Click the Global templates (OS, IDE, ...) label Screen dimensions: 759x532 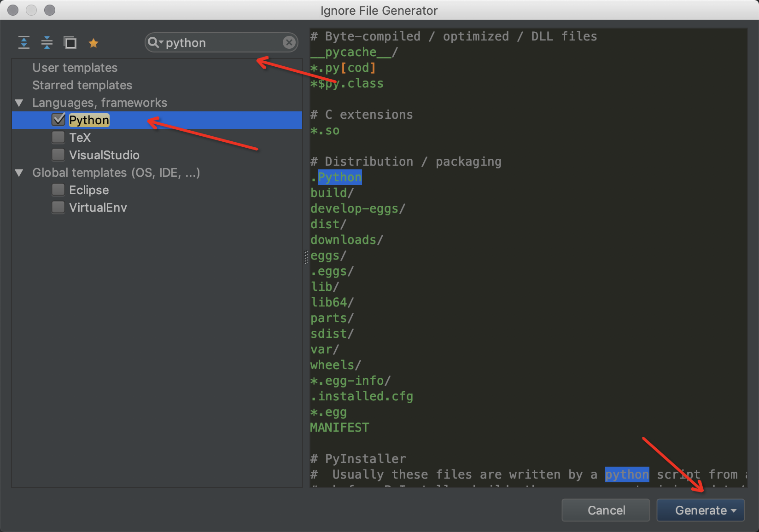pyautogui.click(x=116, y=173)
